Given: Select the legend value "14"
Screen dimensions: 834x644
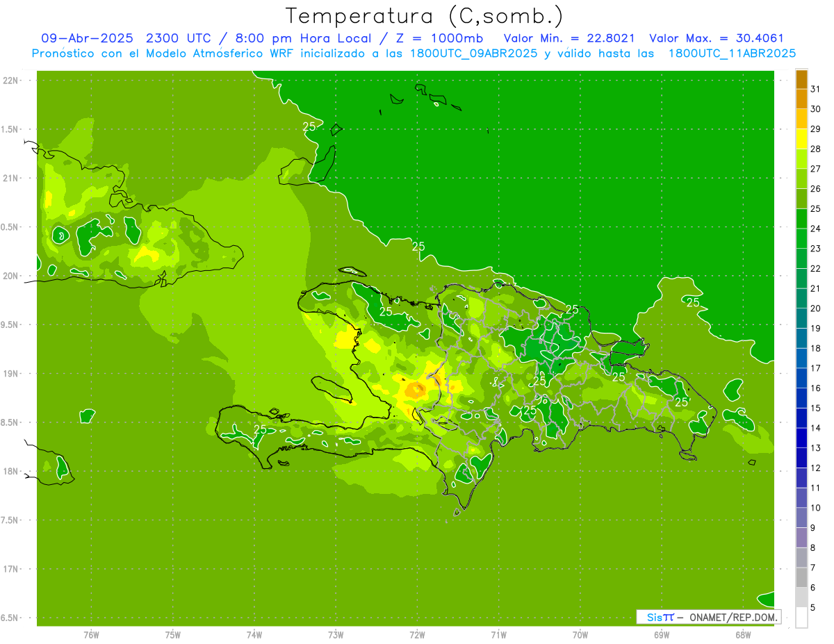Looking at the screenshot, I should pos(816,428).
